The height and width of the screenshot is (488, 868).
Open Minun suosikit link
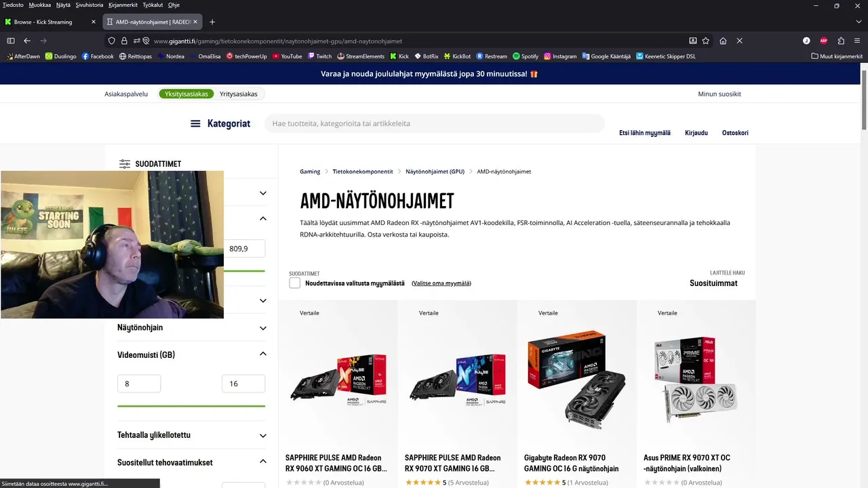pyautogui.click(x=719, y=94)
